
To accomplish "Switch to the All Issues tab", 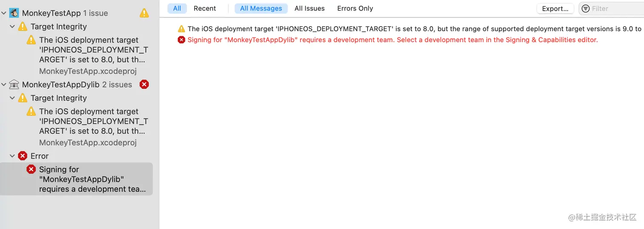I will coord(310,9).
